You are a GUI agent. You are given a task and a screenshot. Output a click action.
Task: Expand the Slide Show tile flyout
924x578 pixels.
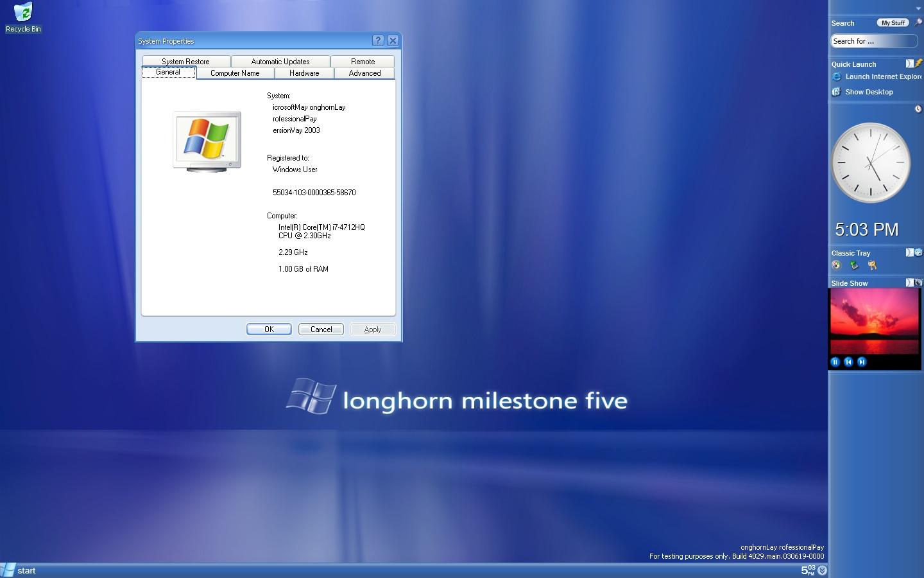909,283
